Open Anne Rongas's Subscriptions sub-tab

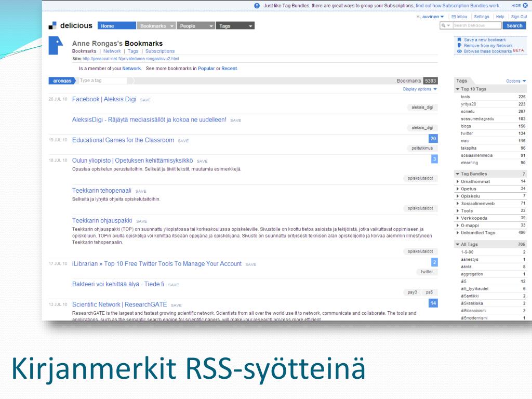click(160, 51)
